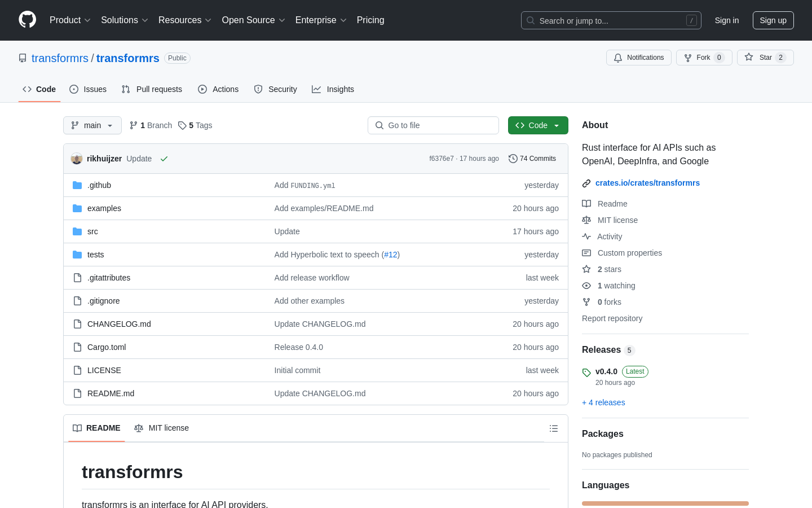Click the GitHub logo icon
Viewport: 812px width, 508px height.
[x=27, y=20]
